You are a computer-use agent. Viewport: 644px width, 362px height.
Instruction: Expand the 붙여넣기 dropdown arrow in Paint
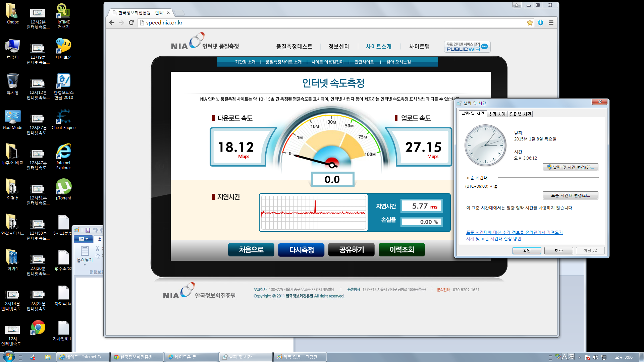pyautogui.click(x=85, y=265)
